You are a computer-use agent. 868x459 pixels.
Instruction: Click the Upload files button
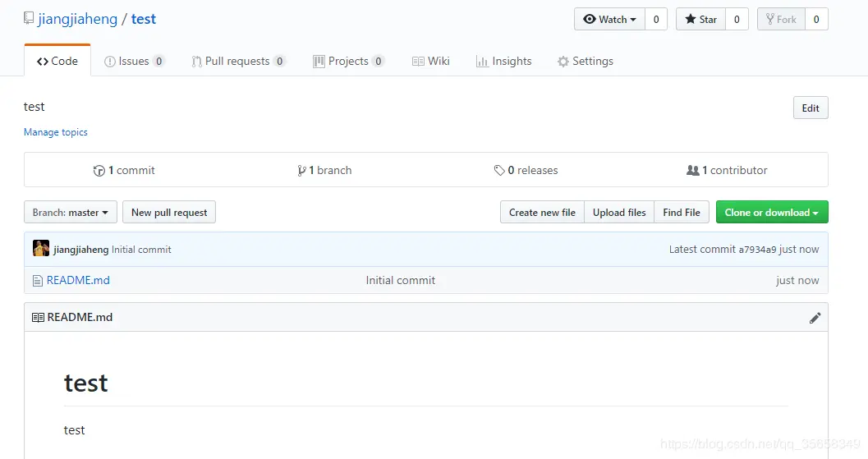pos(619,212)
